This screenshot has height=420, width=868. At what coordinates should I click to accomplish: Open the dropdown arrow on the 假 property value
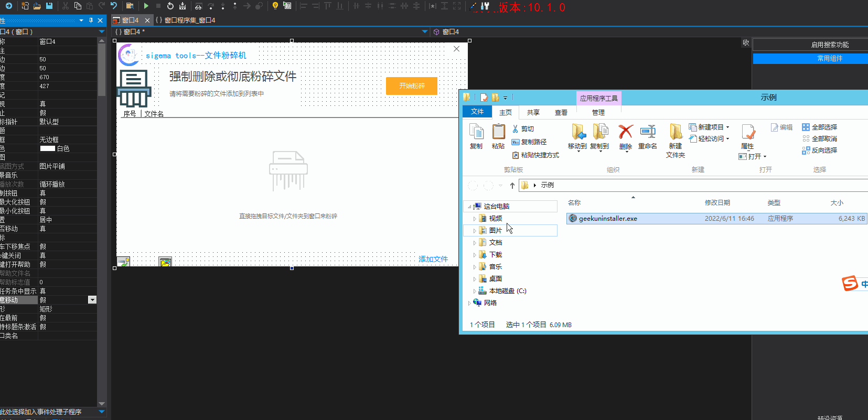point(92,300)
